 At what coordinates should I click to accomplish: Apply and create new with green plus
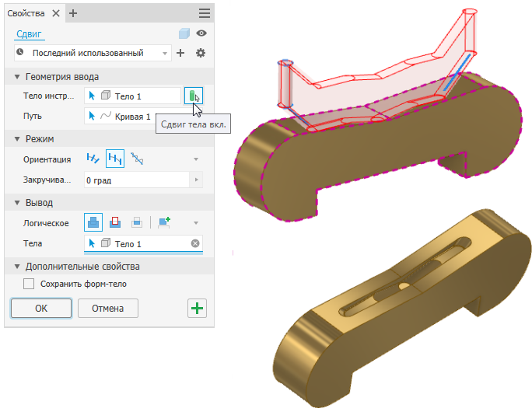pos(197,309)
